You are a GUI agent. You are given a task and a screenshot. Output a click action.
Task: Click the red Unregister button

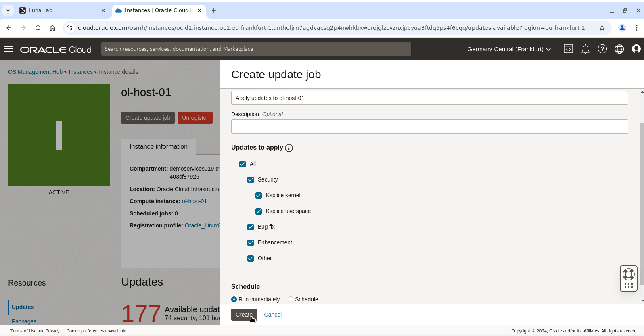195,118
